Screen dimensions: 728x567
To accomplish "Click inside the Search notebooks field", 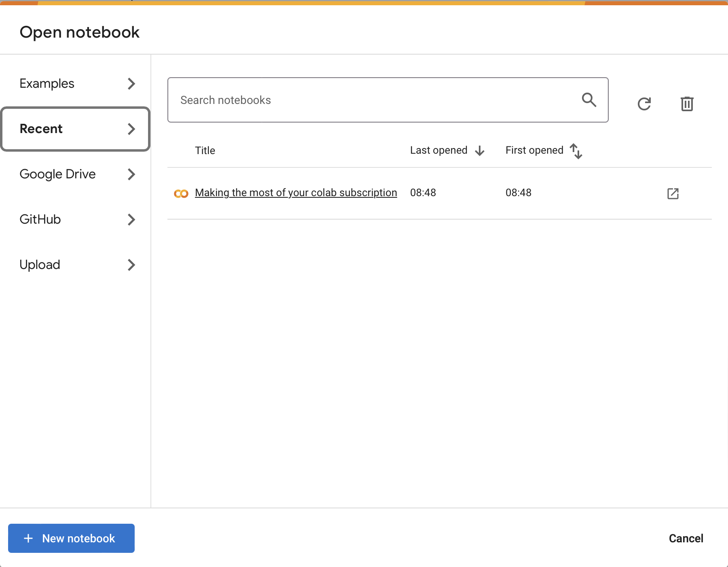I will [364, 100].
